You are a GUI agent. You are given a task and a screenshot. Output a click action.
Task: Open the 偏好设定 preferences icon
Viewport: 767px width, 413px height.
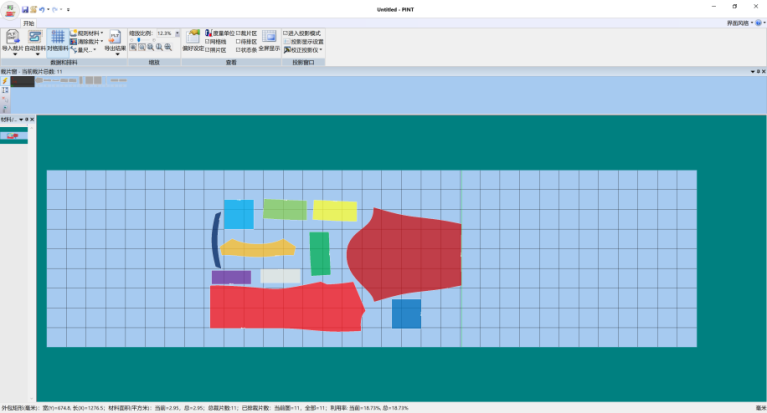click(x=192, y=38)
